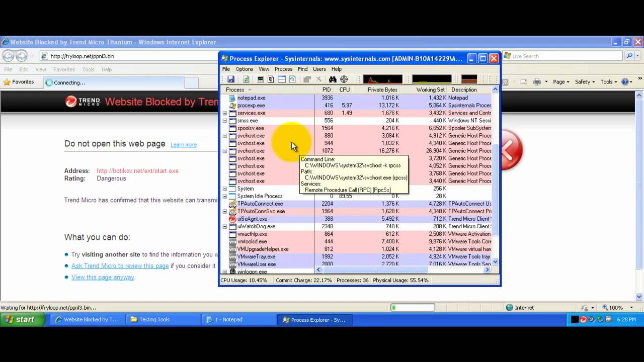644x362 pixels.
Task: Click the Live Search magnifier button
Action: 629,56
